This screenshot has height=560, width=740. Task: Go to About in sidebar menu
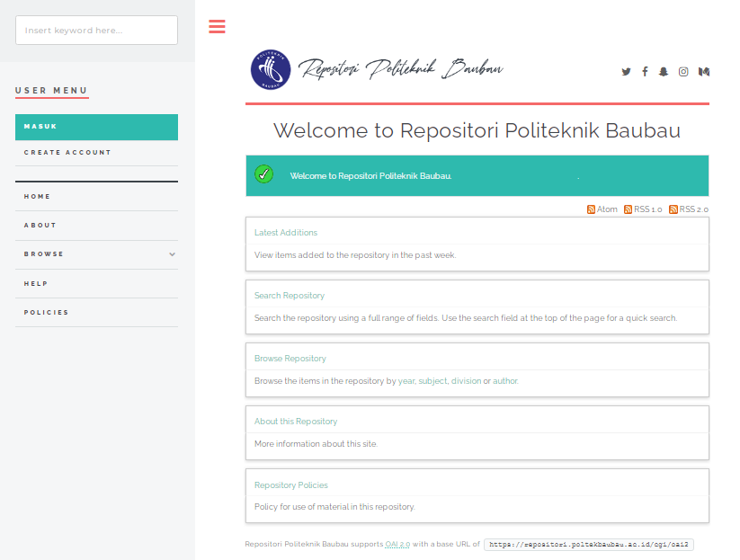coord(40,226)
